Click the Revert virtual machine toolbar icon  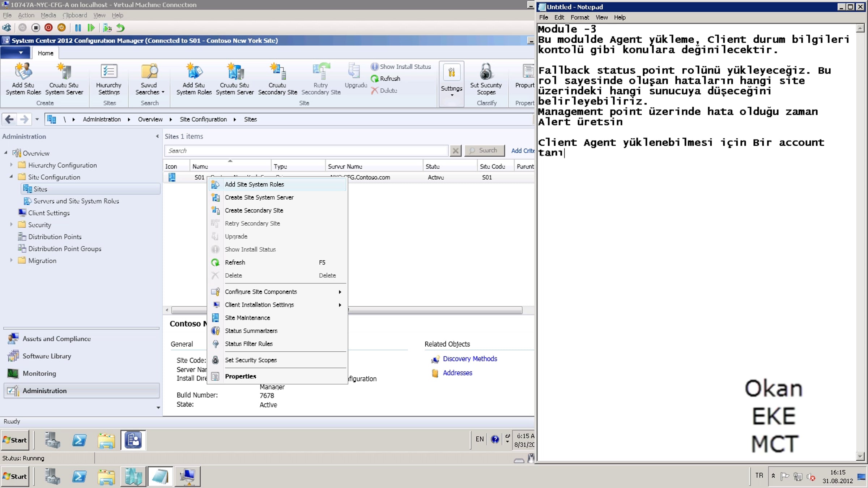120,28
